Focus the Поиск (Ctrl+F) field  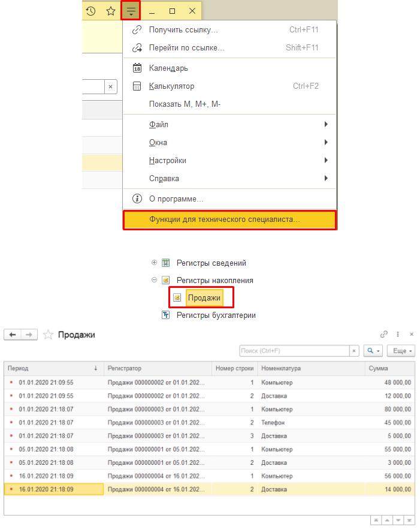click(294, 351)
